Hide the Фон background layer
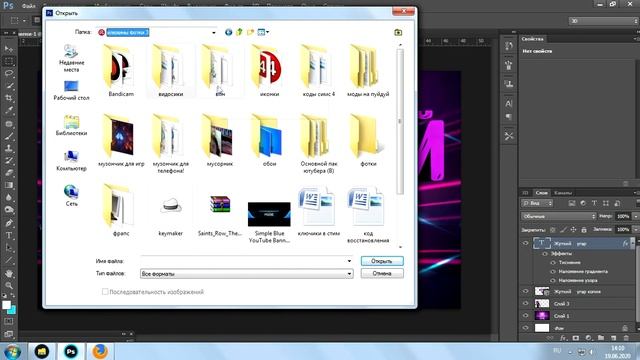 [x=525, y=328]
